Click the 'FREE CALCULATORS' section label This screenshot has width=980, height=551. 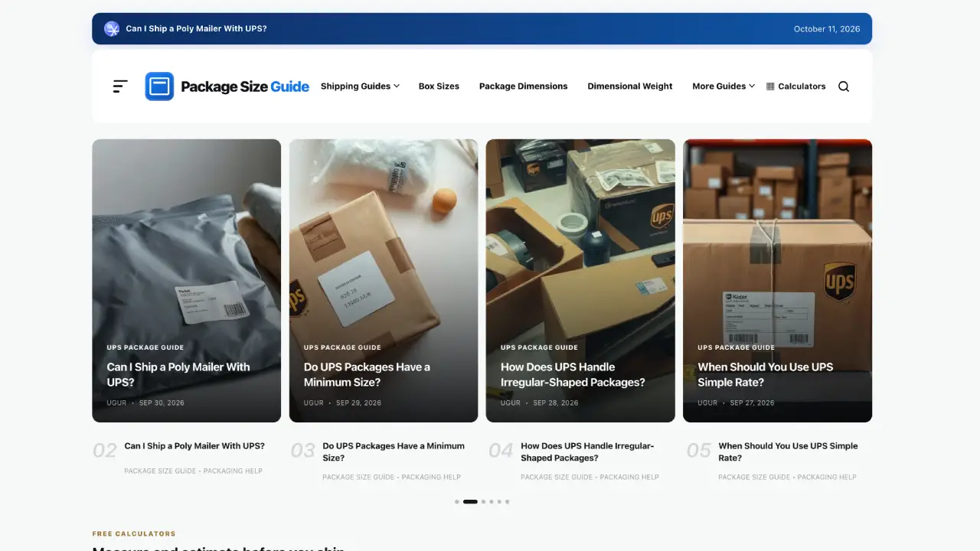point(134,533)
